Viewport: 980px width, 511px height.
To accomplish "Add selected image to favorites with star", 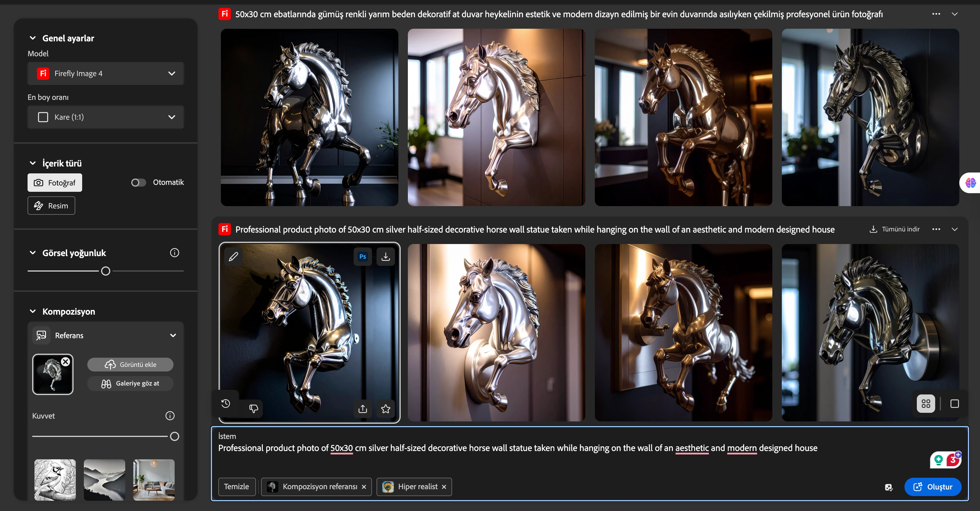I will [385, 409].
